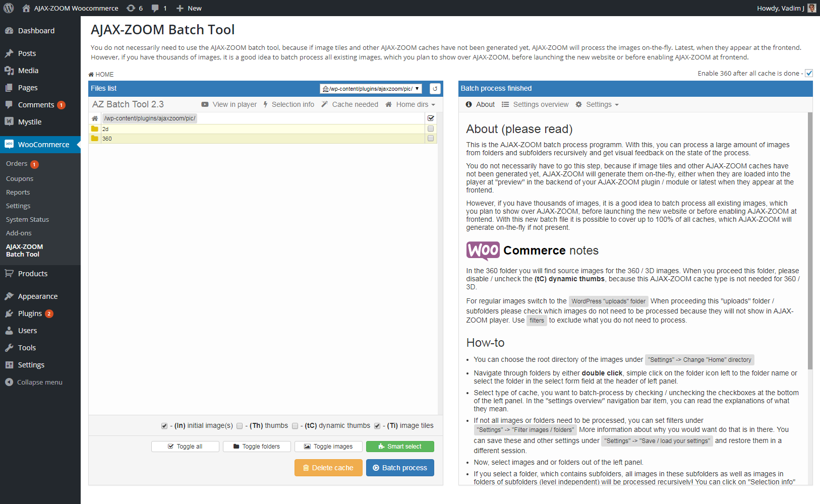Screen dimensions: 820x504
Task: Click the filters link in notes
Action: coord(537,321)
